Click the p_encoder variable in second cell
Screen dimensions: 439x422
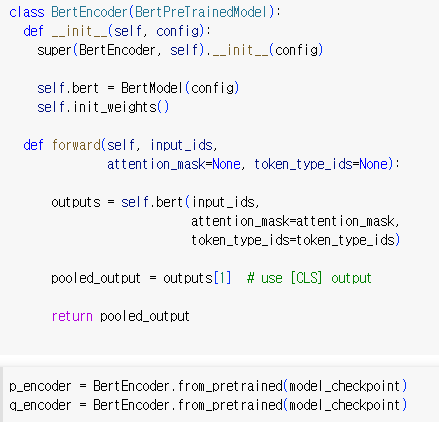(40, 387)
